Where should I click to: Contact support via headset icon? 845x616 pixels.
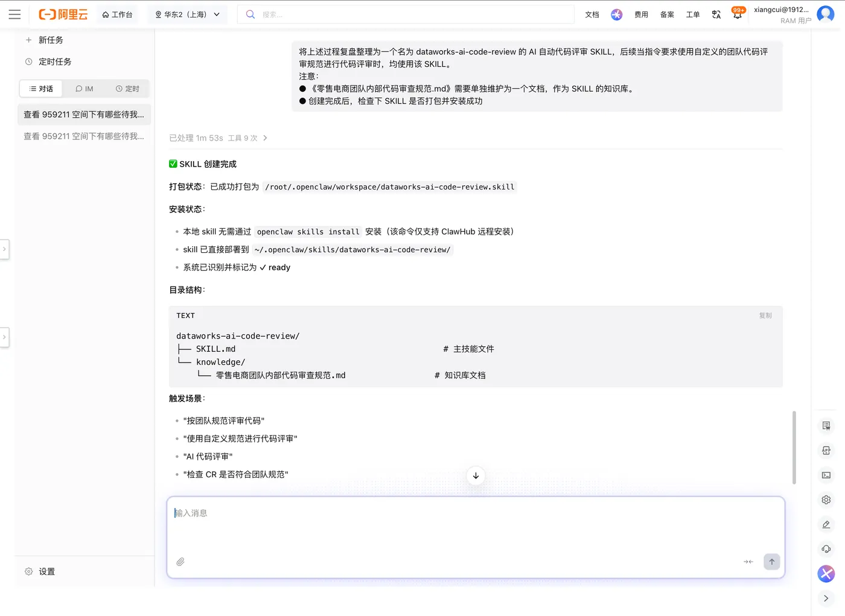tap(826, 549)
